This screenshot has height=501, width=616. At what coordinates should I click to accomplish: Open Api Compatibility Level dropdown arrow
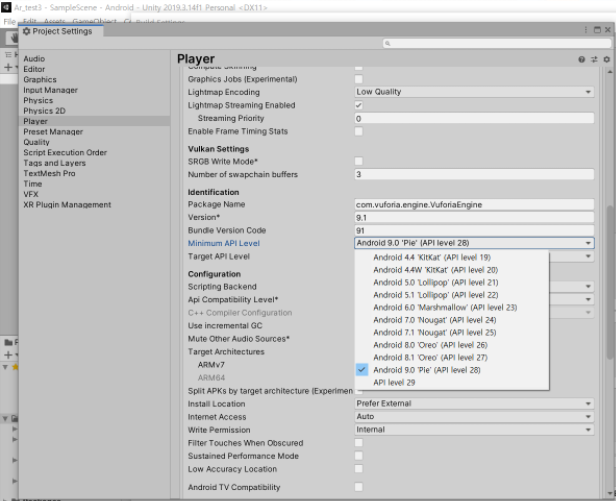coord(588,299)
